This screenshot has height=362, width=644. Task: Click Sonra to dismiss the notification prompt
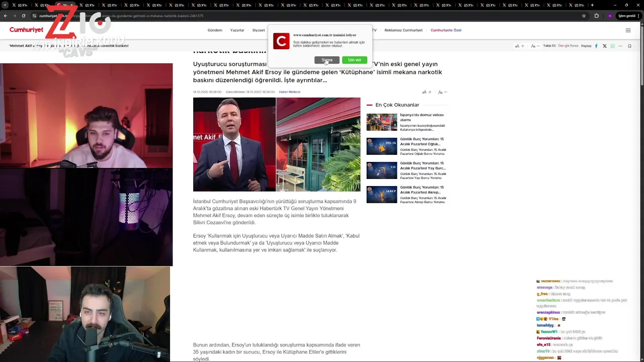pyautogui.click(x=327, y=60)
